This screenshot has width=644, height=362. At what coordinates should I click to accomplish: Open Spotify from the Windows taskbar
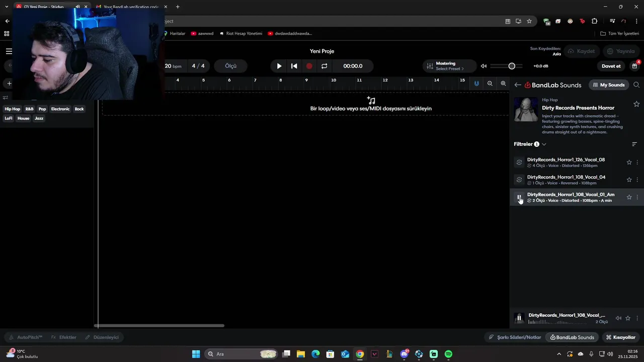click(x=448, y=354)
